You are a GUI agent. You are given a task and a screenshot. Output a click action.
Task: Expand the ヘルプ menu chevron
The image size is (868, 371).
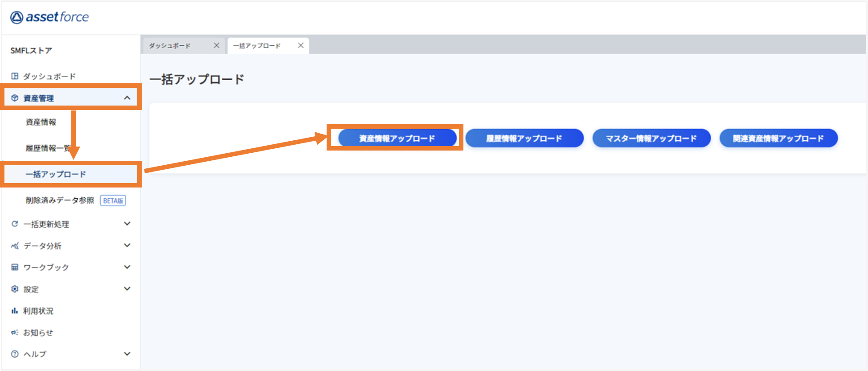(127, 354)
